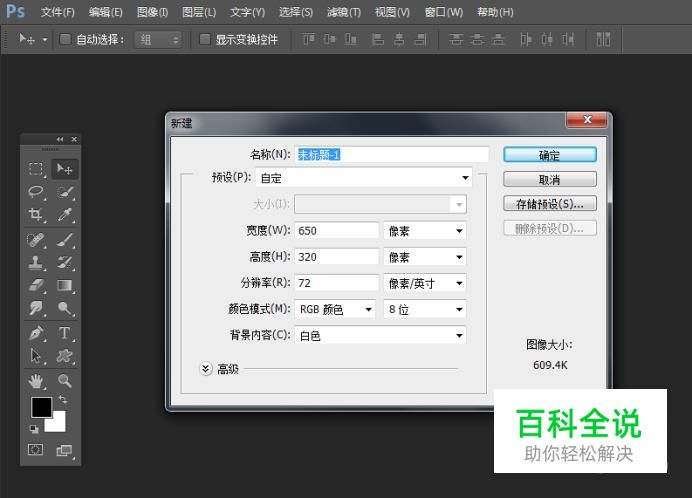This screenshot has height=498, width=692.
Task: Open the 滤镜(T) menu
Action: [344, 12]
